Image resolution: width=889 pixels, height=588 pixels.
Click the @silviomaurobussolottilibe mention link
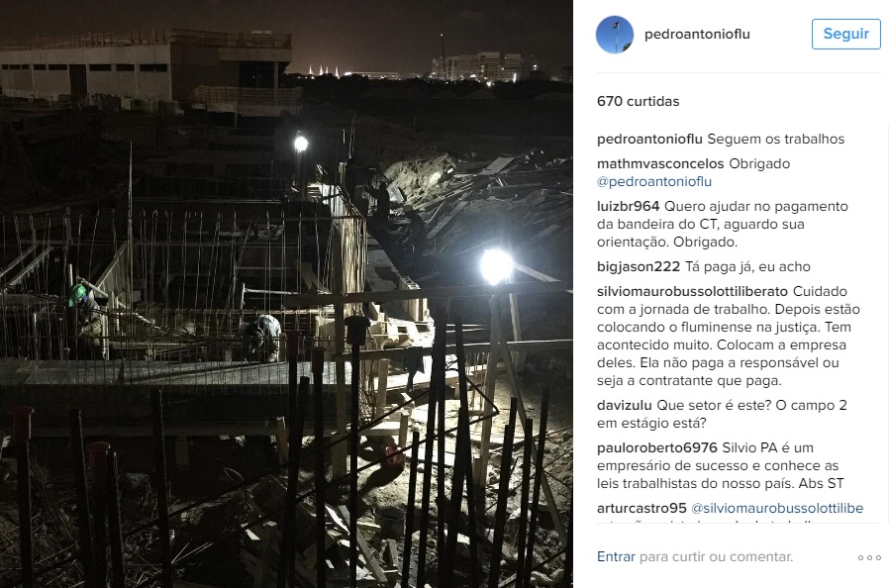click(777, 508)
